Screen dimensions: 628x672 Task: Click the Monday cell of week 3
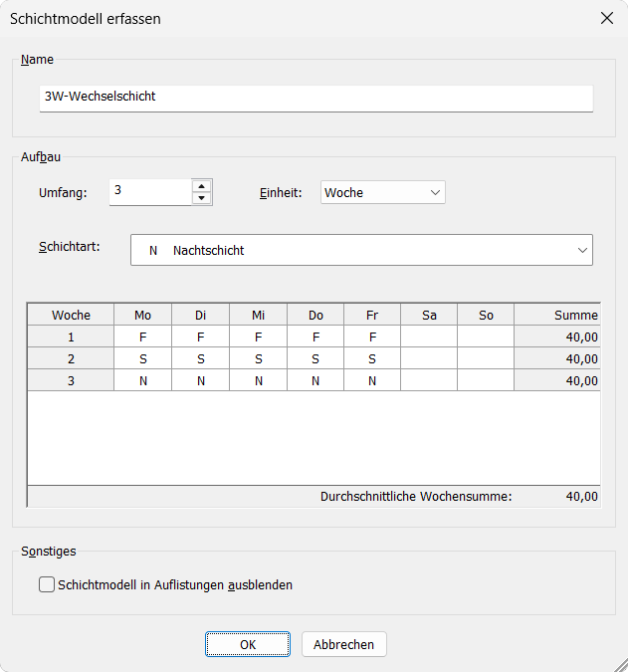[143, 380]
